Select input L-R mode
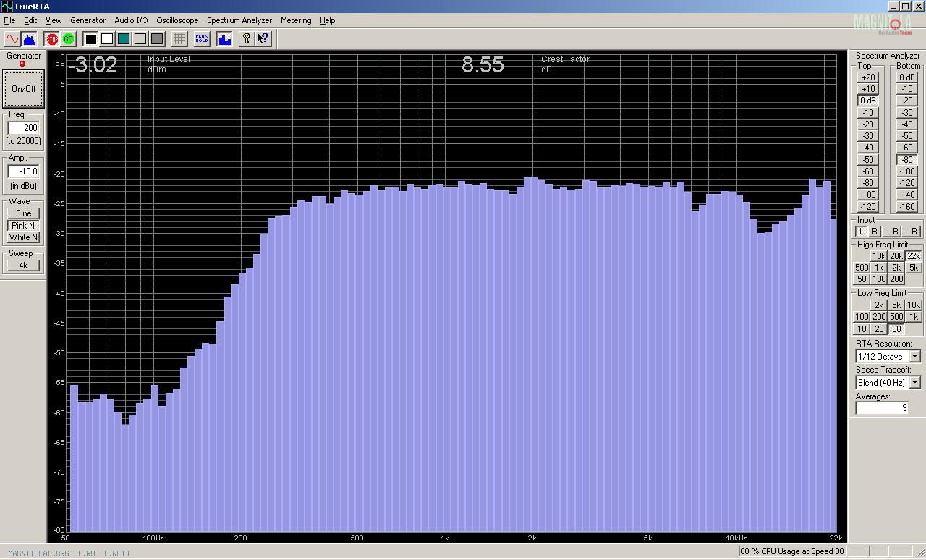Screen dimensions: 926x560 tap(911, 232)
